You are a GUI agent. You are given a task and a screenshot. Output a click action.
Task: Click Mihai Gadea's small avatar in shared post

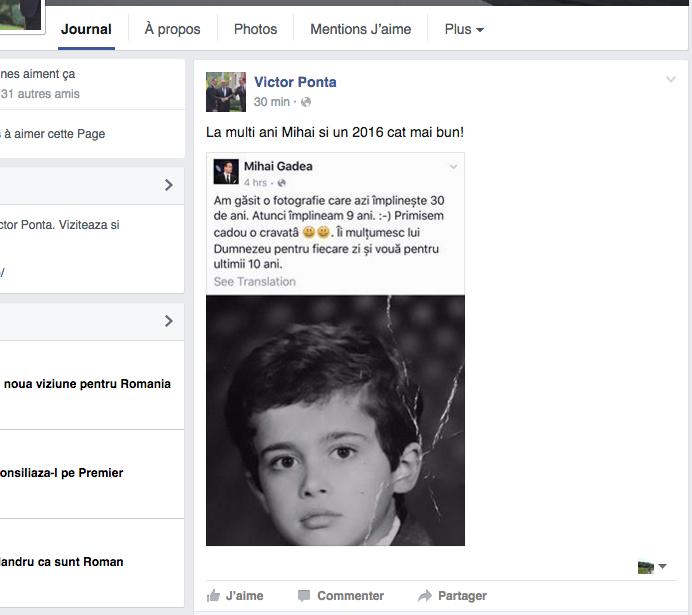click(226, 172)
